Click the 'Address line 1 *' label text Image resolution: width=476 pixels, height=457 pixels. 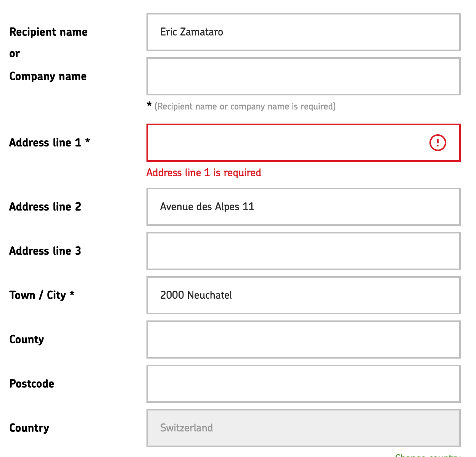point(50,143)
